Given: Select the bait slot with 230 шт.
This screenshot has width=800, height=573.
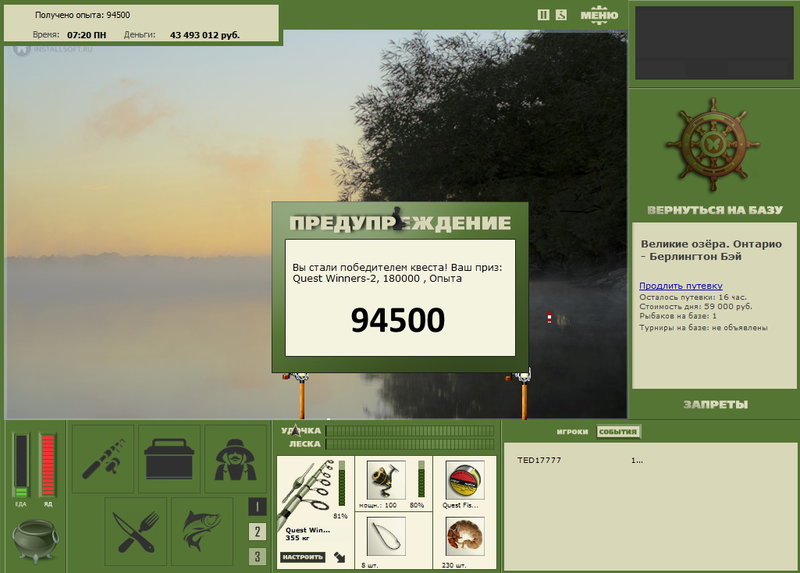Looking at the screenshot, I should [464, 536].
